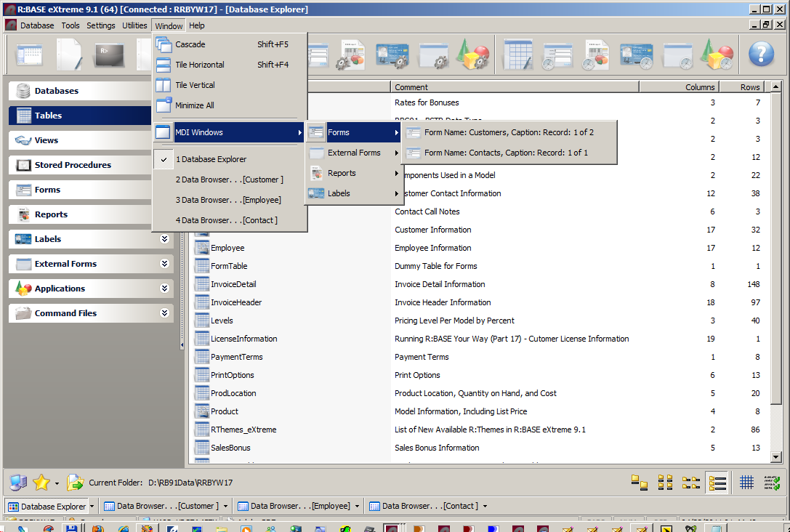The width and height of the screenshot is (790, 532).
Task: Select 'Form Name: Contacts' window entry
Action: click(506, 153)
